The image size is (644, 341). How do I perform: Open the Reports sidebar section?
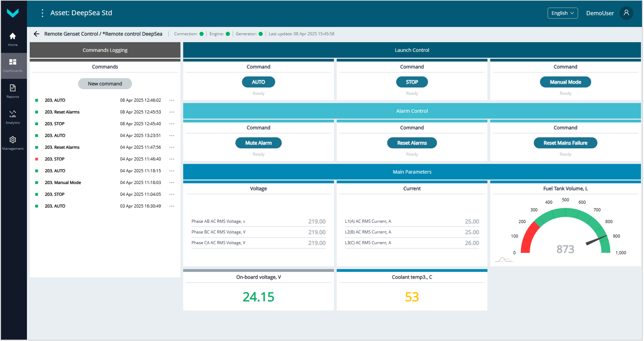(13, 91)
